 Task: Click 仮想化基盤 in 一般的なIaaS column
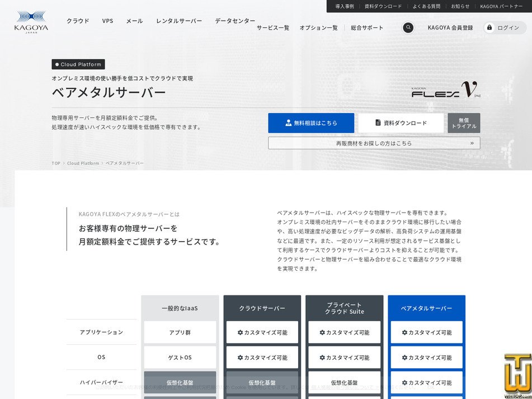pos(180,382)
